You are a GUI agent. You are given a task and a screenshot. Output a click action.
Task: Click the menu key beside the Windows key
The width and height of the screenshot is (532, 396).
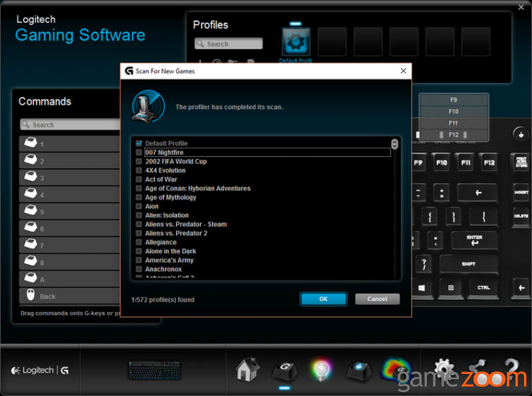coord(451,288)
